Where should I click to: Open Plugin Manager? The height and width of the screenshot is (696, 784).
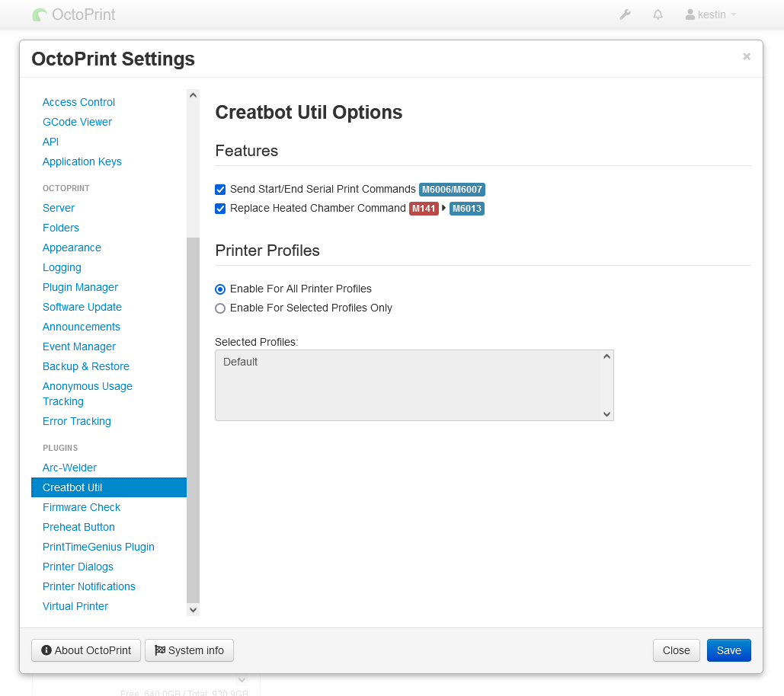pos(80,287)
